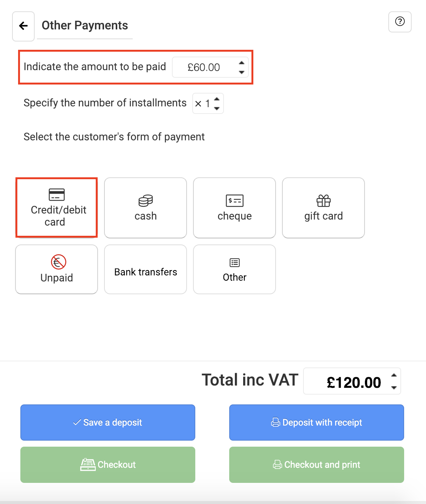Image resolution: width=426 pixels, height=504 pixels.
Task: Decrease the amount to be paid
Action: point(242,72)
